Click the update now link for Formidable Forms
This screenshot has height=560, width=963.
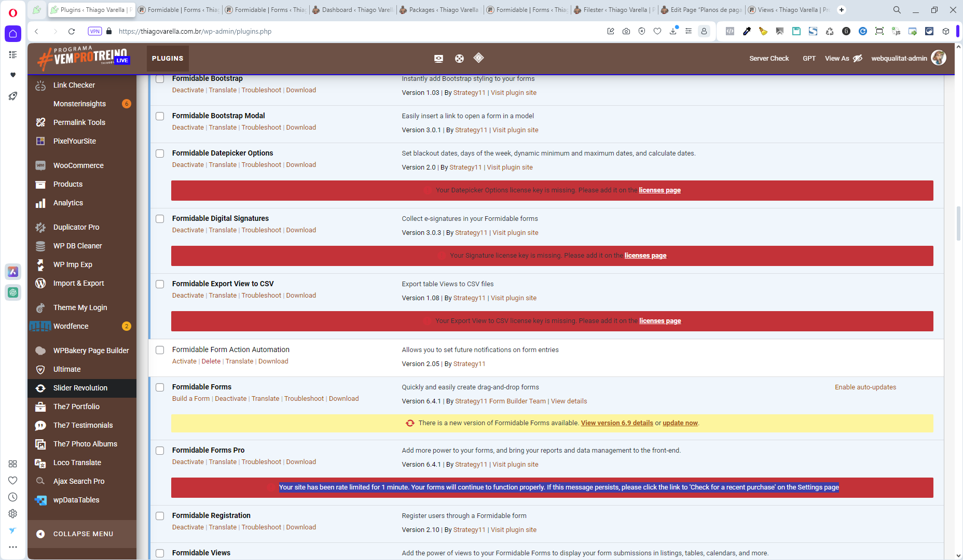click(x=680, y=423)
